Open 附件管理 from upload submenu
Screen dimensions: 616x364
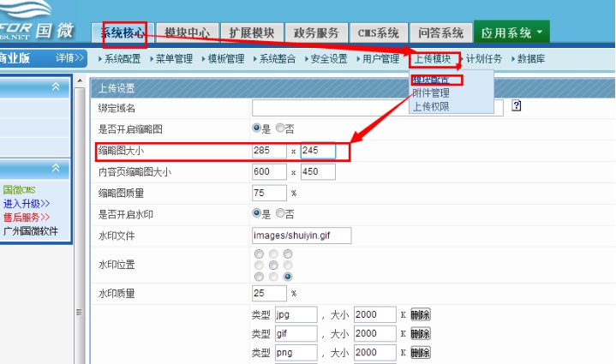(x=430, y=93)
